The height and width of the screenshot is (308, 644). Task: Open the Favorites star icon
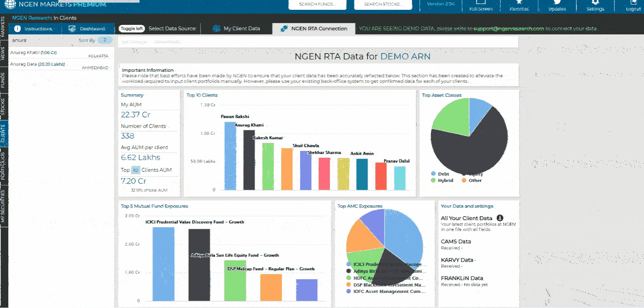(519, 2)
